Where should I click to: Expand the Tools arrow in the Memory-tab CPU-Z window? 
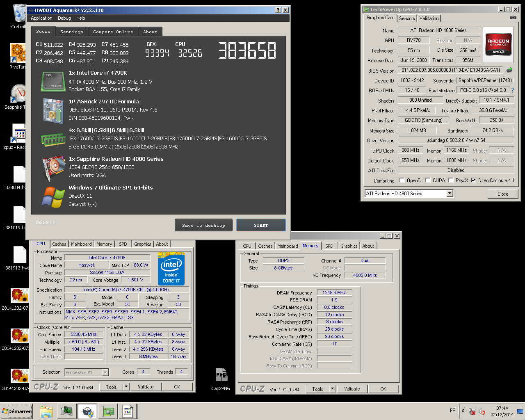[332, 389]
